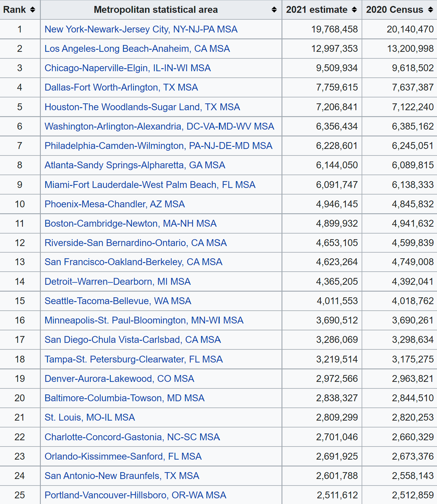Click the 2021 estimate header text
The image size is (437, 504).
coord(317,10)
